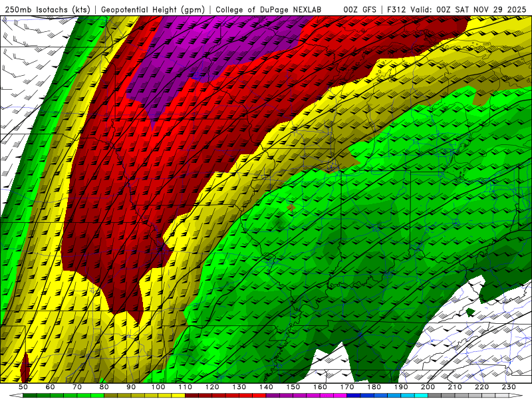The height and width of the screenshot is (399, 532).
Task: Click the 80 label on the color scale
Action: pos(104,387)
